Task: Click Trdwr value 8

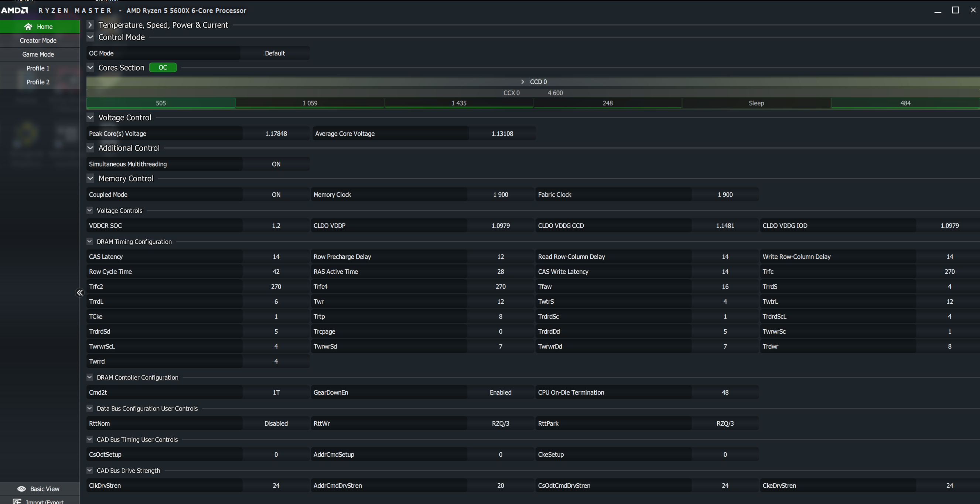Action: tap(950, 346)
